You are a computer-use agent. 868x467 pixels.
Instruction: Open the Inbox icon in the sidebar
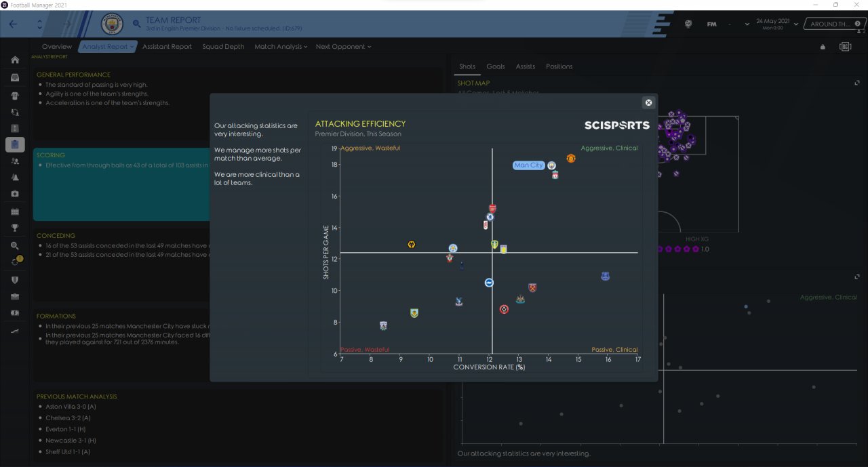(x=15, y=77)
